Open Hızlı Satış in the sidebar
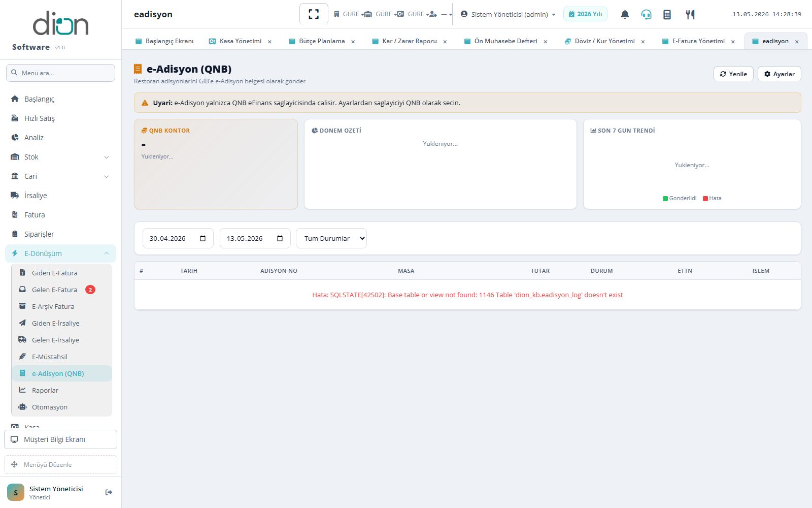This screenshot has height=508, width=812. click(61, 118)
